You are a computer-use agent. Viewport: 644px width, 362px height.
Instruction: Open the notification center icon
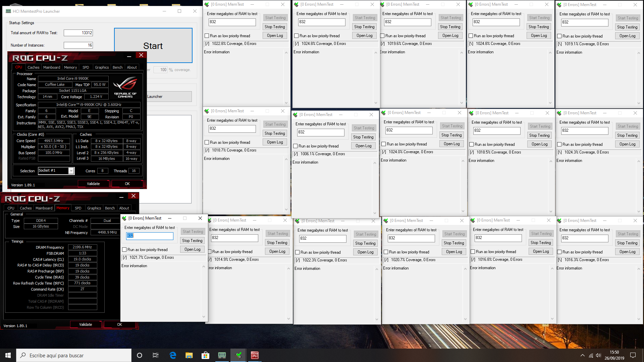[x=633, y=355]
